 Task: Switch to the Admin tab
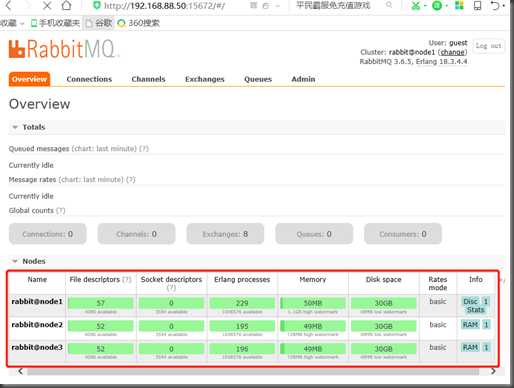(303, 79)
